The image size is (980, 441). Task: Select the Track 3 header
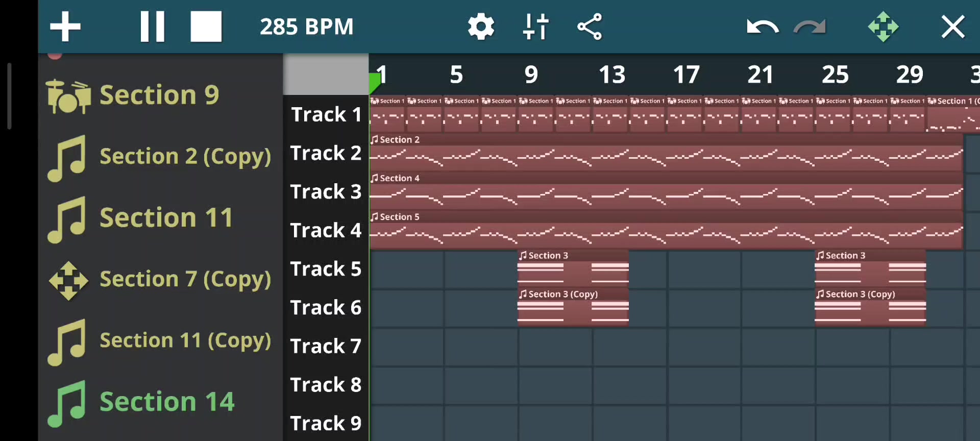click(x=326, y=192)
